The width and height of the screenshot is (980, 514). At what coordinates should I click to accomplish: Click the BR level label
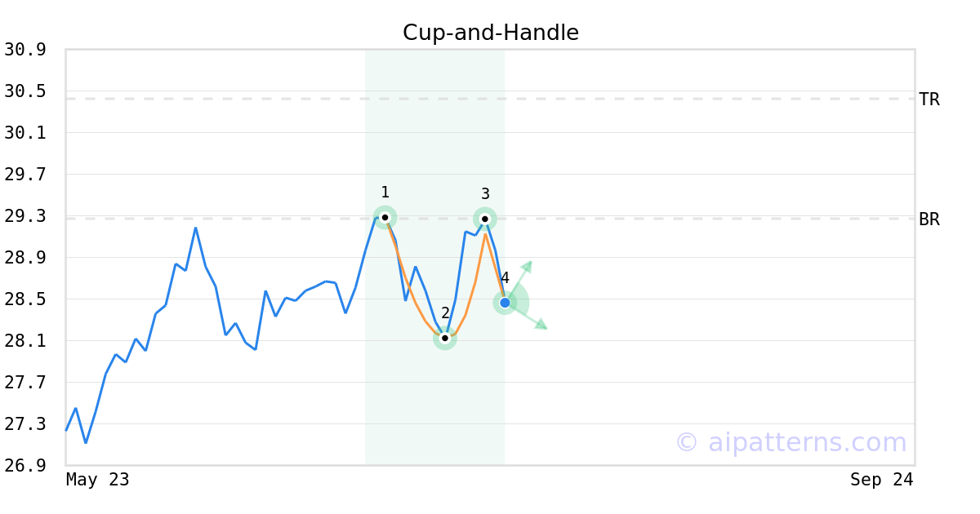tap(929, 219)
